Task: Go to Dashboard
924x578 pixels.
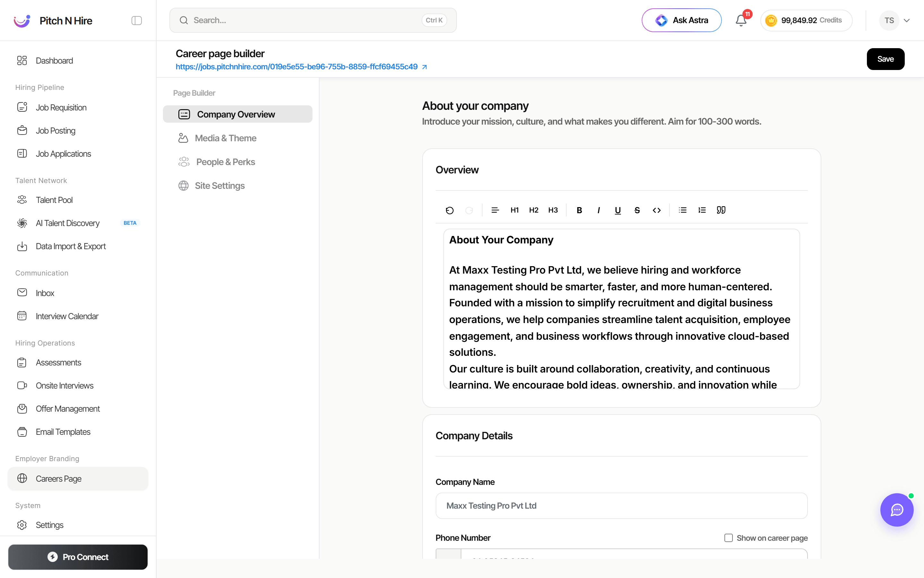Action: coord(78,61)
